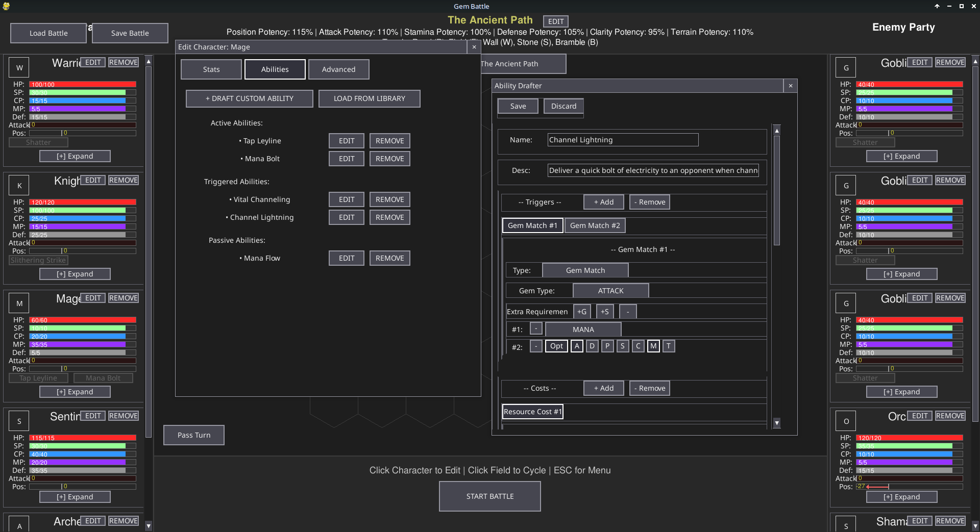Click the Gem Battle app icon in titlebar
980x532 pixels.
[x=6, y=6]
